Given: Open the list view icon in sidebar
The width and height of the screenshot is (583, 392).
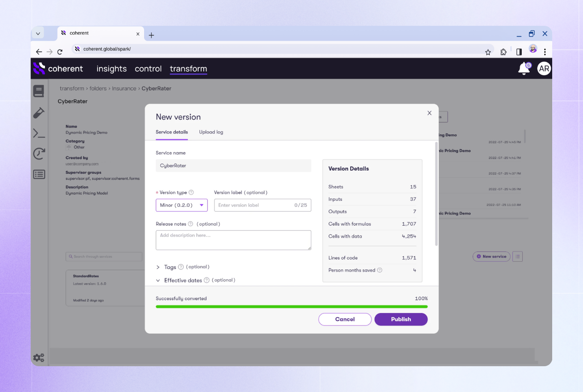Looking at the screenshot, I should 39,174.
